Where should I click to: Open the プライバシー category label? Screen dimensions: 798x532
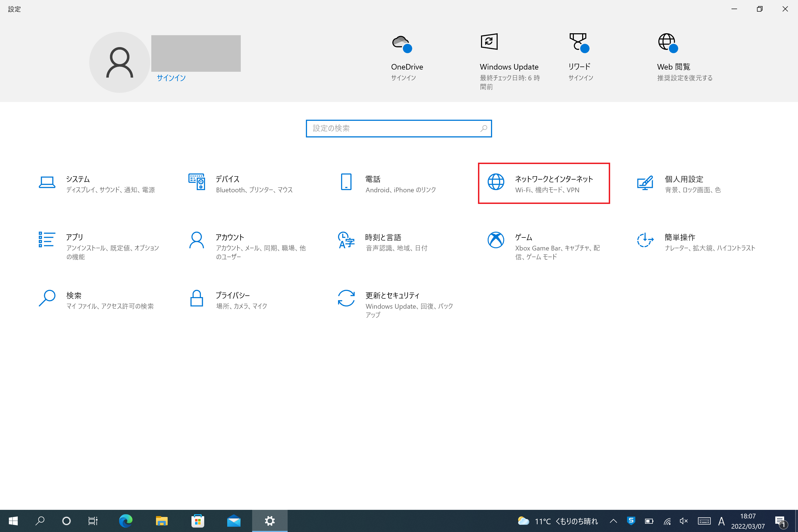tap(233, 295)
